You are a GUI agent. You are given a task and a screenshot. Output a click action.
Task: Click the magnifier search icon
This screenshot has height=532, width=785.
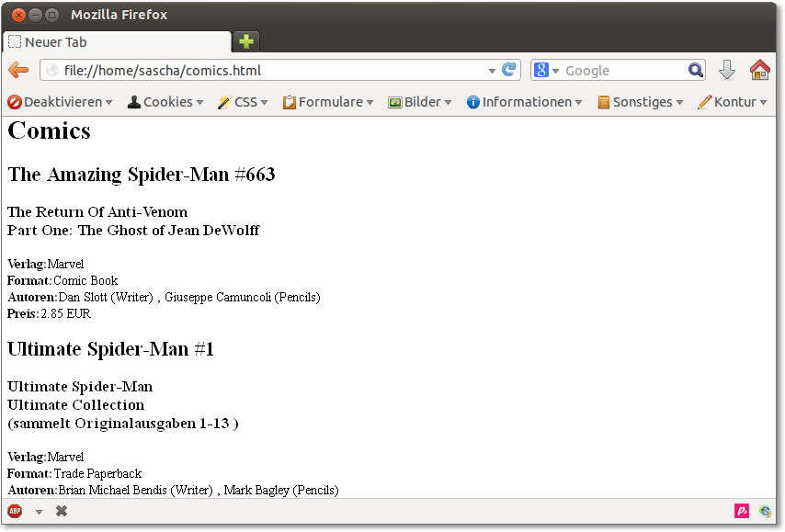(x=695, y=71)
